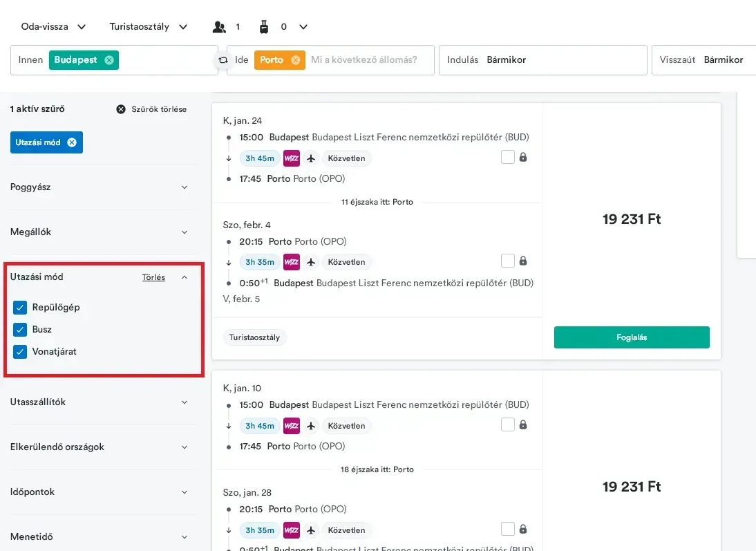
Task: Remove Porto destination tag with its X
Action: click(x=296, y=60)
